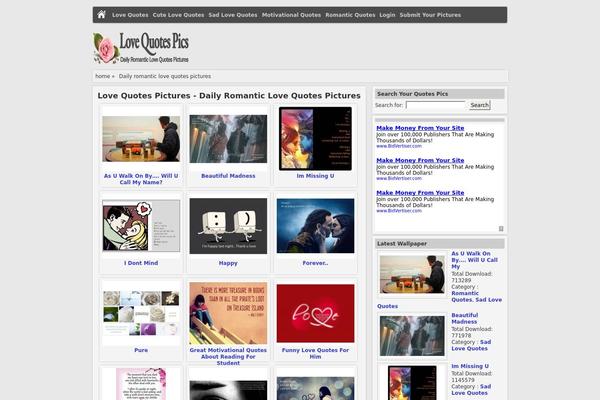This screenshot has width=600, height=400.
Task: Open the As U Walk On By thumbnail in gallery
Action: point(141,139)
